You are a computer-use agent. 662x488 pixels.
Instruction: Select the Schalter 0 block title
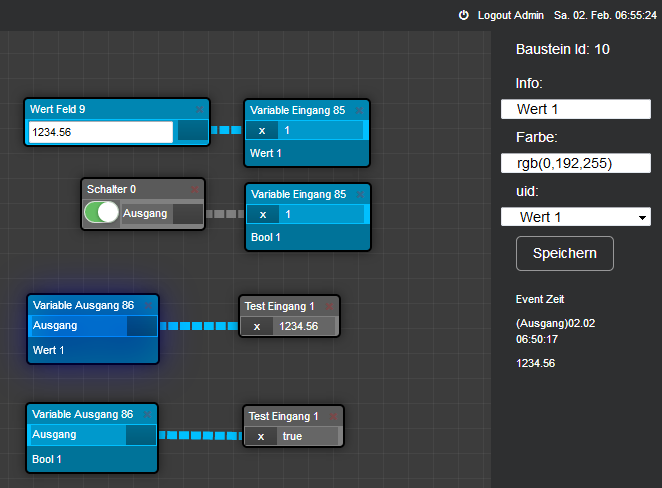pos(111,189)
